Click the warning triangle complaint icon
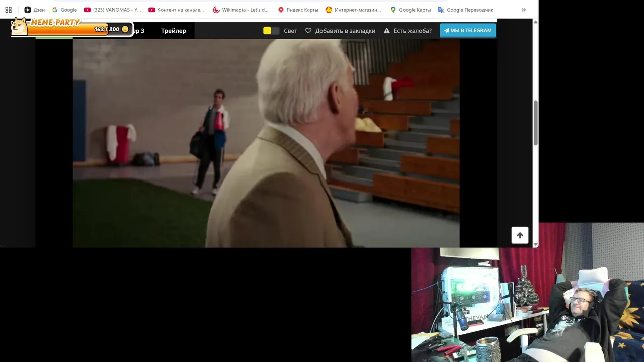Viewport: 644px width, 362px height. click(387, 31)
